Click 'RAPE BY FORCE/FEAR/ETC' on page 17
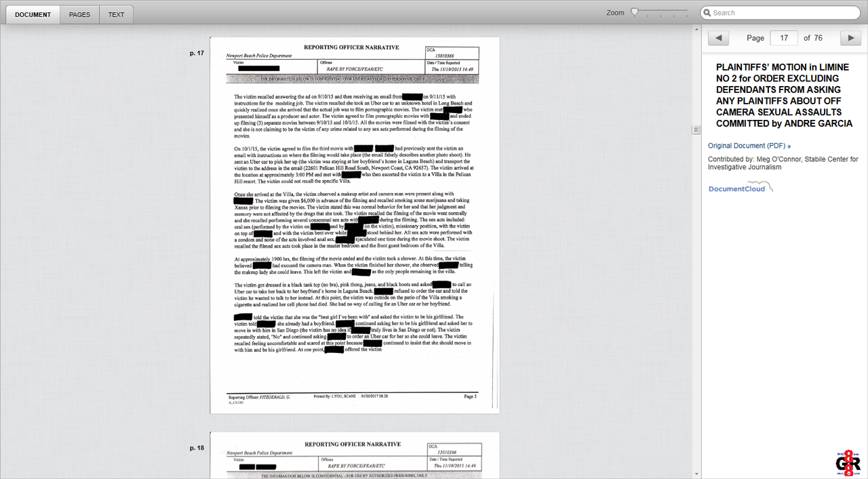This screenshot has width=868, height=479. point(356,68)
